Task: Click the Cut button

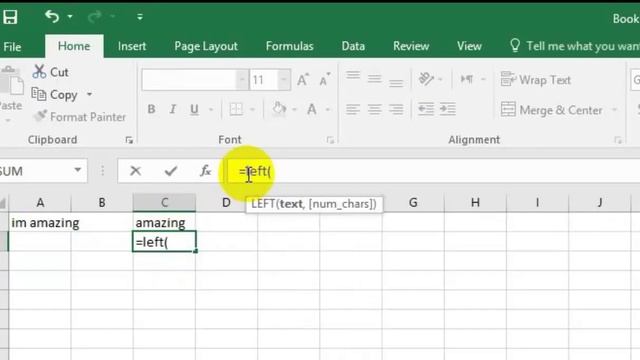Action: 51,72
